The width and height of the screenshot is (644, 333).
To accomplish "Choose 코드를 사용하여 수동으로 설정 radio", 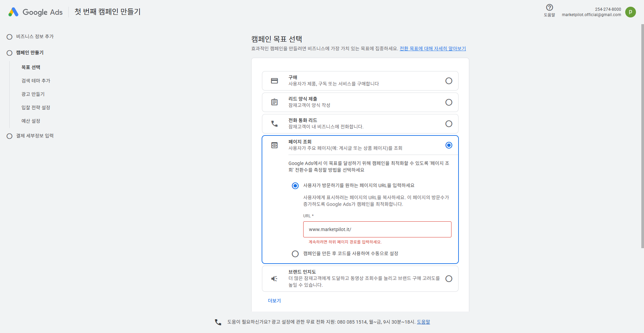I will [x=295, y=254].
